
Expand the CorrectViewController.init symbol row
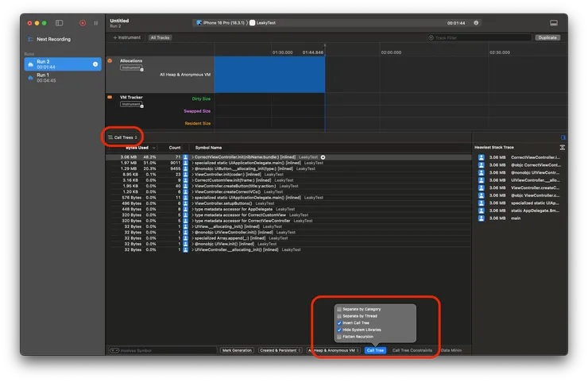(x=192, y=157)
